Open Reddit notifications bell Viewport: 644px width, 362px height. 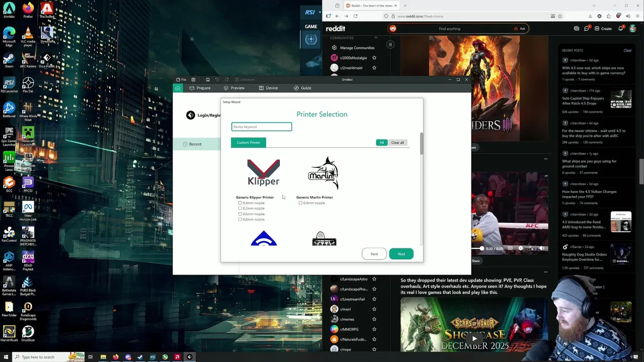(620, 29)
